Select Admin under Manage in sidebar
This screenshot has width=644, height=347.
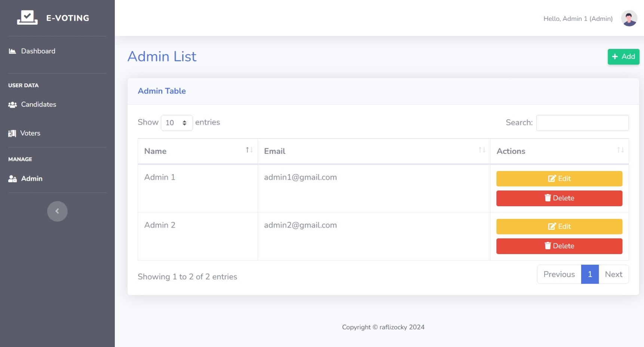(x=31, y=179)
